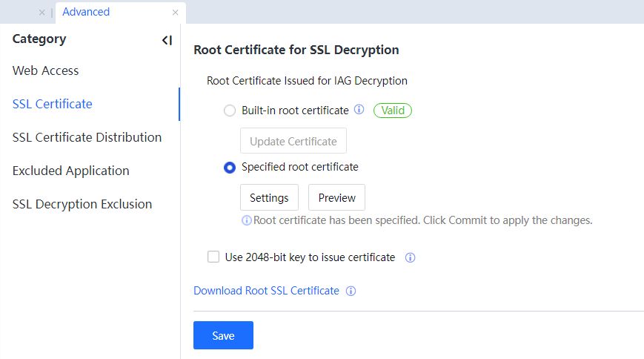
Task: Open Settings for specified root certificate
Action: pyautogui.click(x=269, y=198)
